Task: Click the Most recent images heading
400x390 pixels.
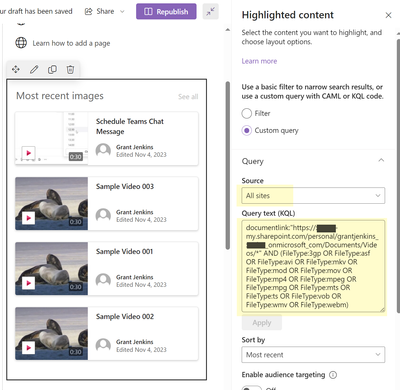Action: click(x=60, y=96)
